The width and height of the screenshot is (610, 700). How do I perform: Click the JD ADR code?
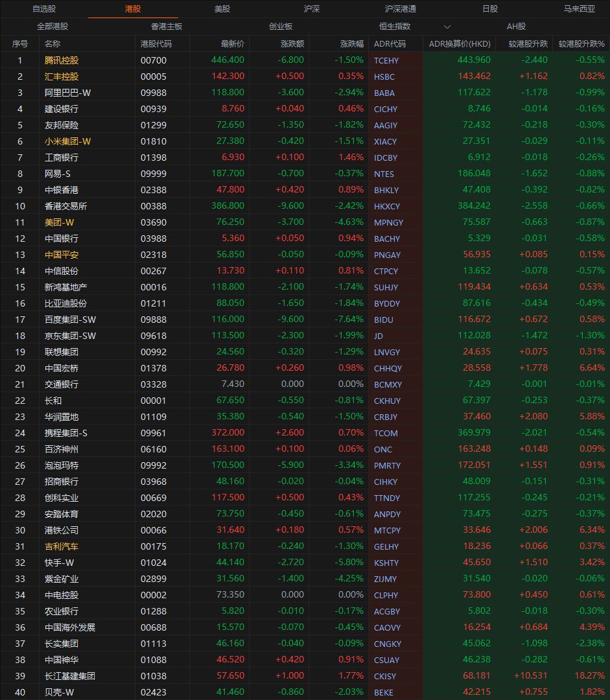click(x=378, y=336)
